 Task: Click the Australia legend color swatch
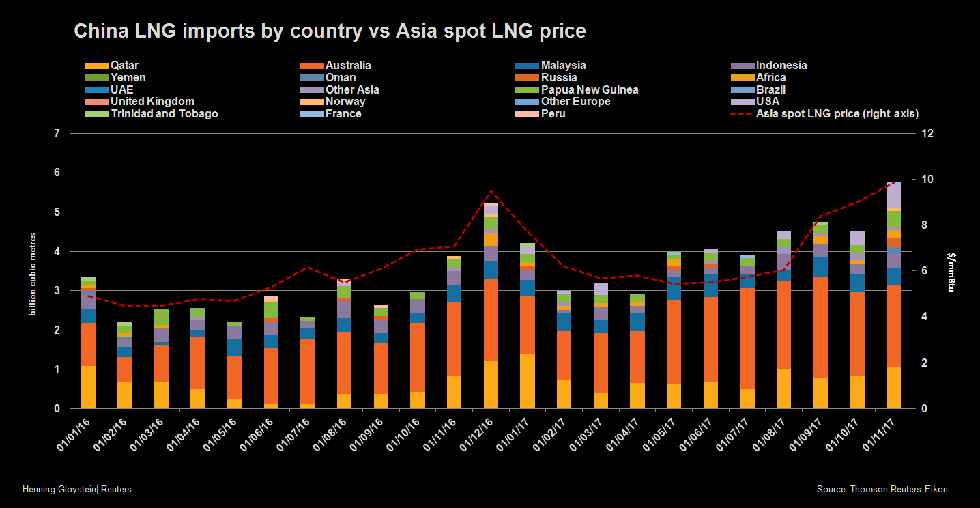point(311,66)
